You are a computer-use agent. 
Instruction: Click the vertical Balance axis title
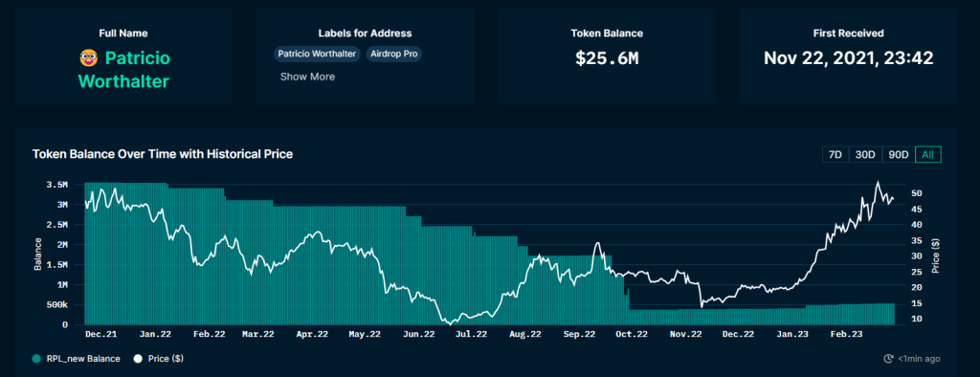(38, 255)
